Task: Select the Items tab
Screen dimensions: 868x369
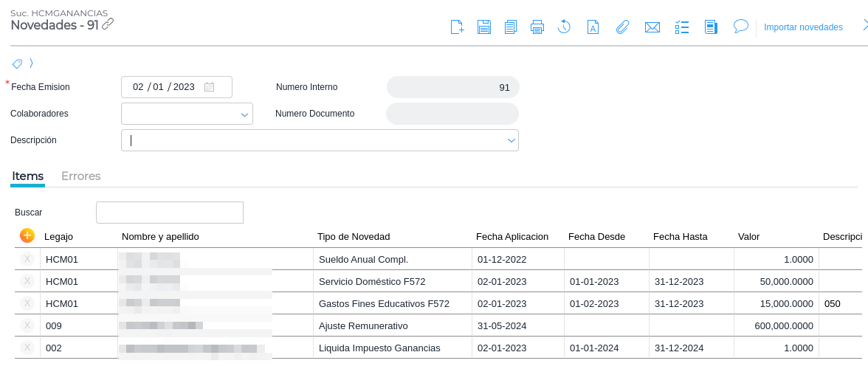Action: (28, 176)
